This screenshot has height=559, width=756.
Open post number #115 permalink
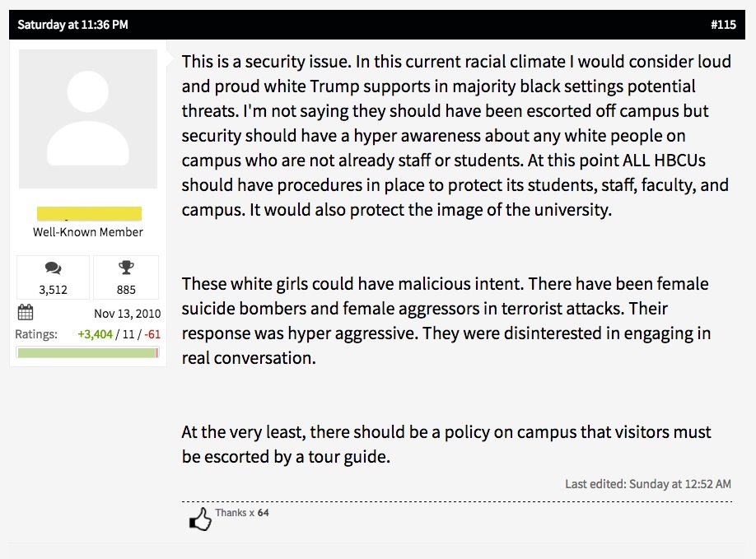click(723, 25)
